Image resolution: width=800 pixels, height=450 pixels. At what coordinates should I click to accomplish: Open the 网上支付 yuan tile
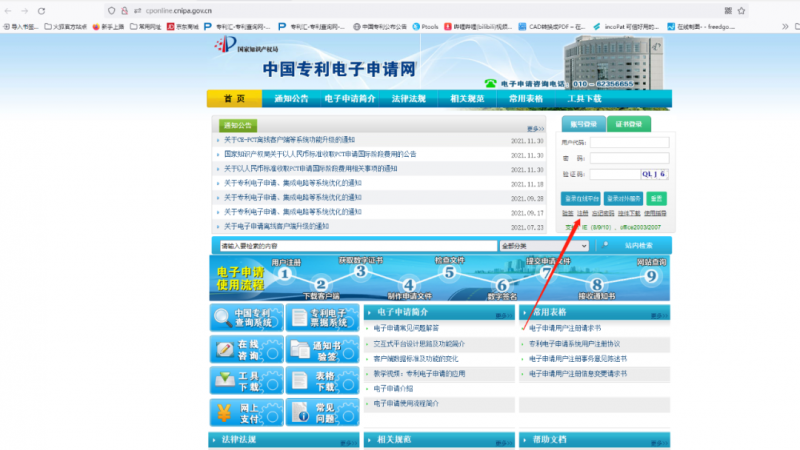246,412
